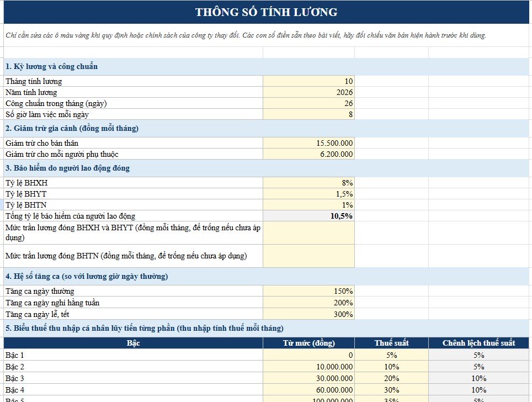Click Bậc 1 Chênh lệch thuế suất cell

(x=478, y=355)
